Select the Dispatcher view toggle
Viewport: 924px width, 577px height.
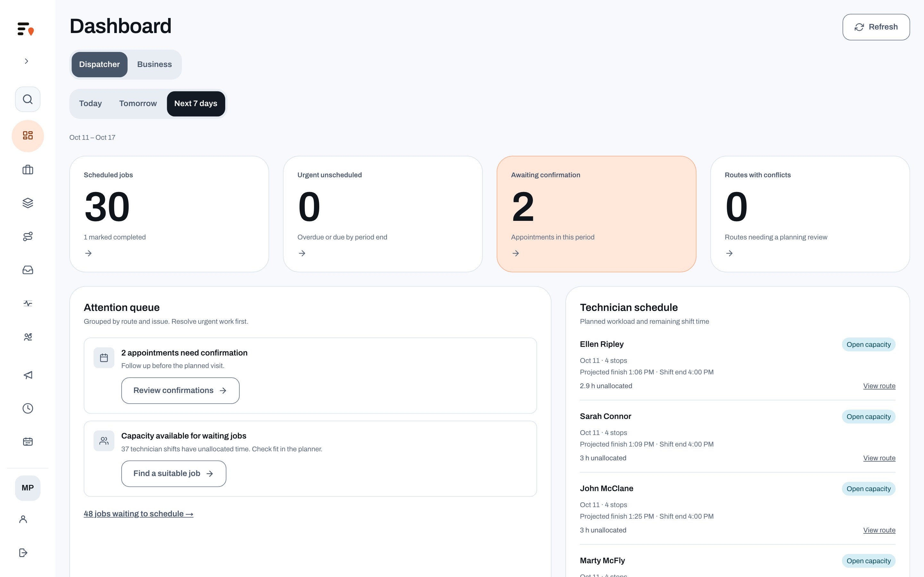coord(99,64)
